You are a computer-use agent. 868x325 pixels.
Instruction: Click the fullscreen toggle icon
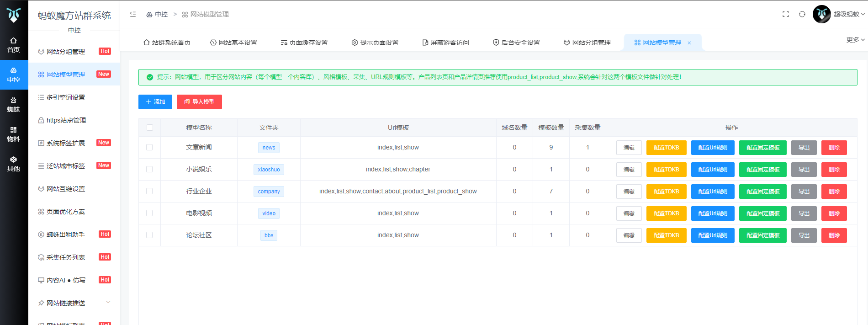pos(785,14)
